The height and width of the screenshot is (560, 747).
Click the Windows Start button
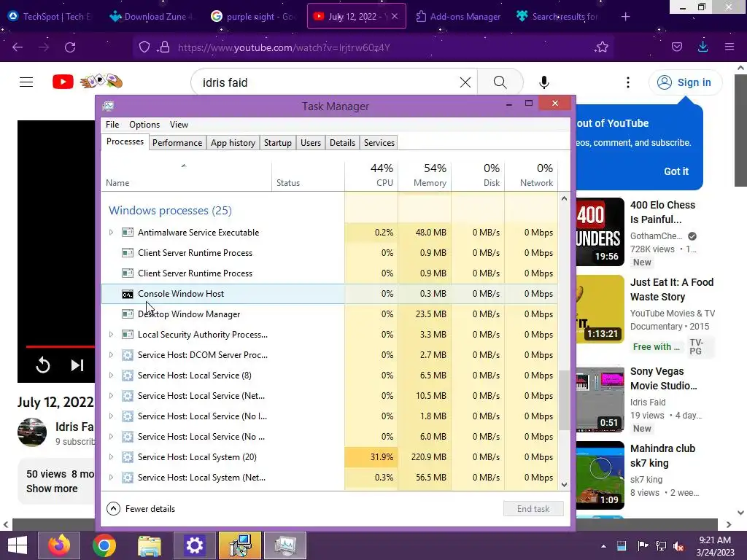tap(18, 545)
